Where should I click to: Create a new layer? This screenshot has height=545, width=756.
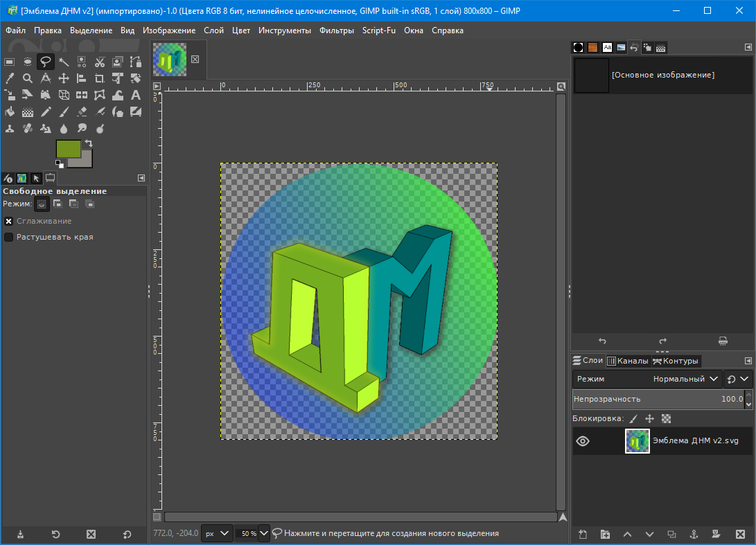click(x=583, y=534)
